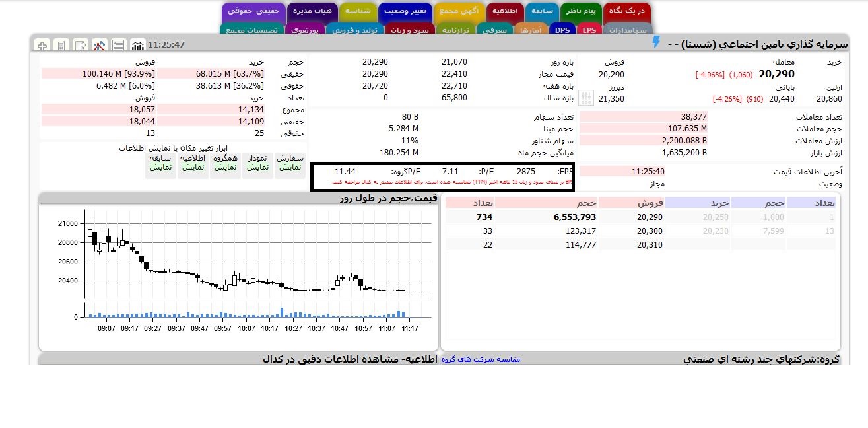Open the سود و زیان tab
The height and width of the screenshot is (428, 868).
pyautogui.click(x=409, y=30)
